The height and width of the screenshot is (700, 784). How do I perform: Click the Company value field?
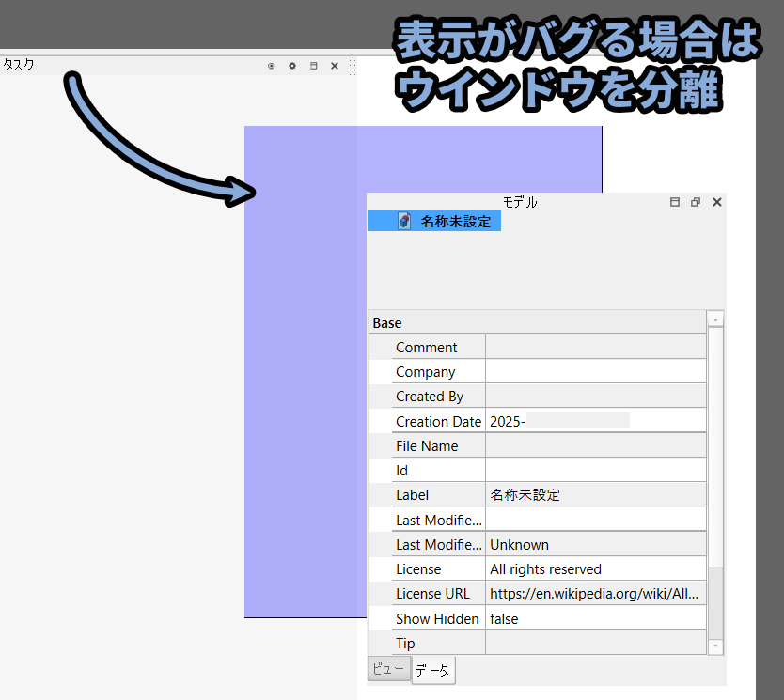595,372
